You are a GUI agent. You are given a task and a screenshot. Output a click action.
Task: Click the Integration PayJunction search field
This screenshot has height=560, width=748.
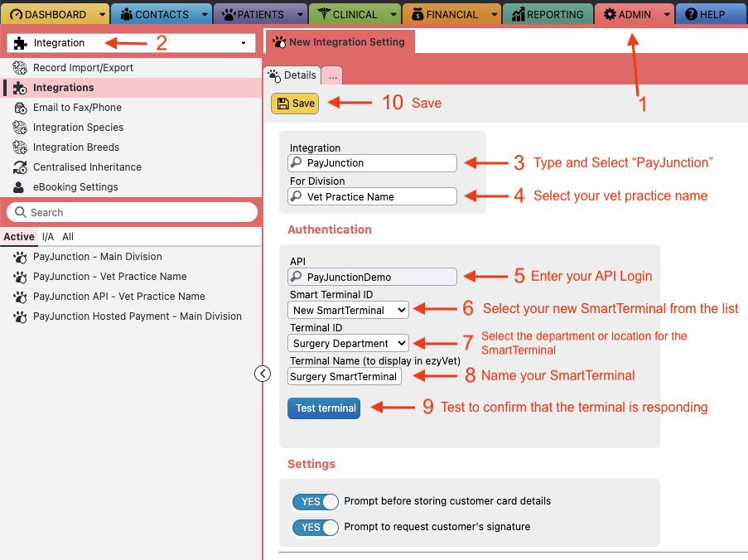click(372, 163)
